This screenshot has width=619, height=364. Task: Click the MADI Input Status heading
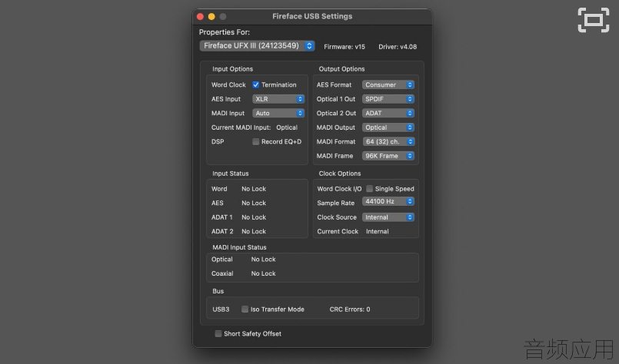(239, 247)
